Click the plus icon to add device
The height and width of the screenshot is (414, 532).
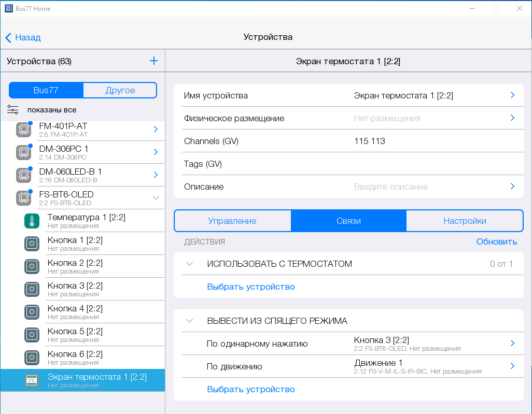(x=153, y=61)
